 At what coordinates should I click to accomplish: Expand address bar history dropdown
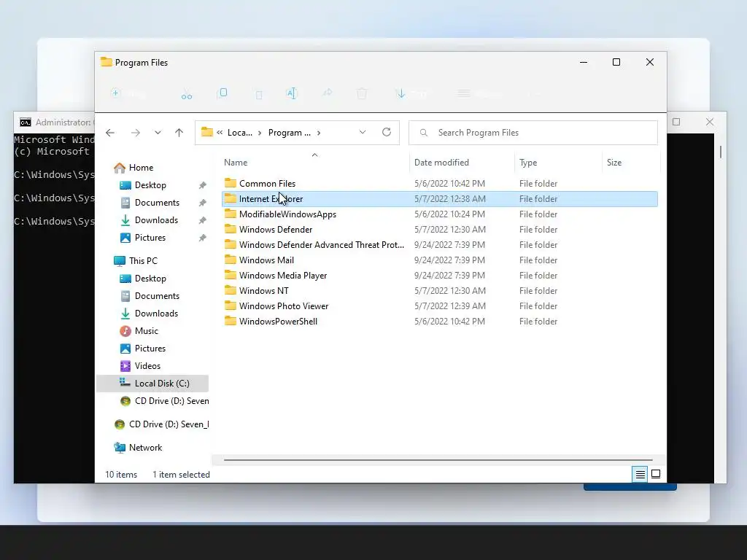click(x=363, y=133)
